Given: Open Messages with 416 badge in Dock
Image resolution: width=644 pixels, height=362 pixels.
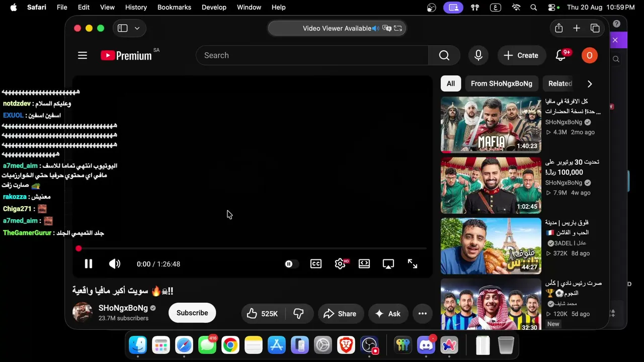Looking at the screenshot, I should click(x=207, y=345).
